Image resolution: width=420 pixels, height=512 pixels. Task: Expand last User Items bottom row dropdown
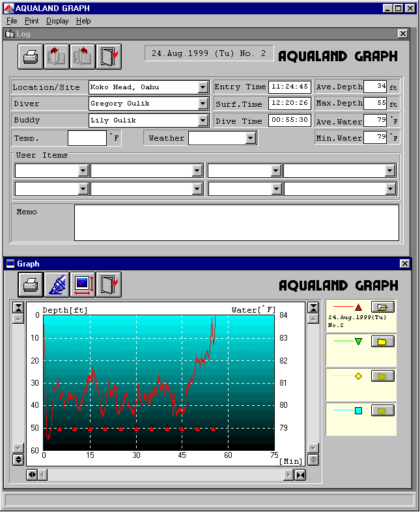390,189
